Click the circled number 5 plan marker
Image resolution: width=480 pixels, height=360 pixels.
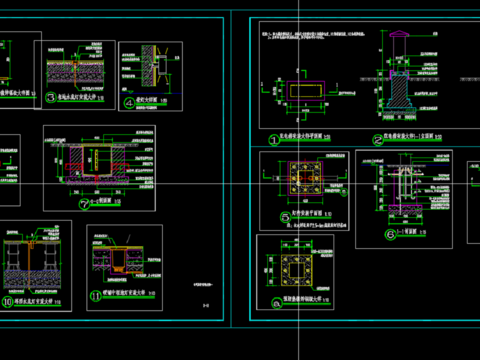point(286,217)
